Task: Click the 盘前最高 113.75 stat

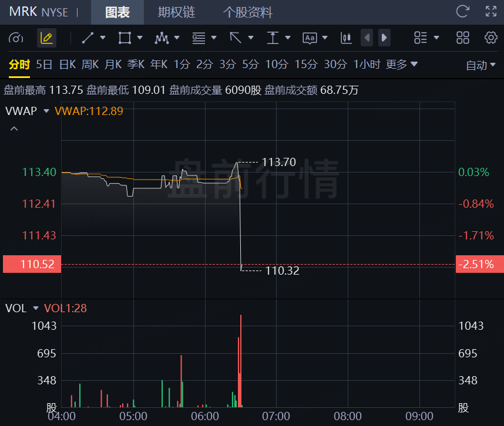Action: click(43, 90)
